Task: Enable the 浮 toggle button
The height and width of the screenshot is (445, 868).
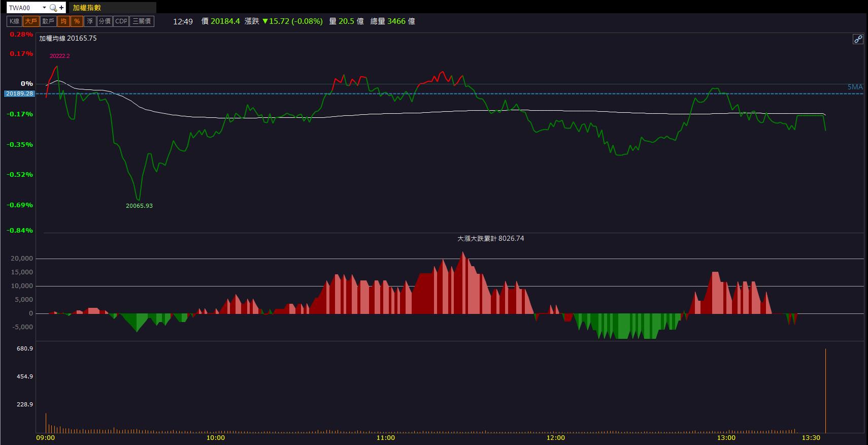Action: coord(90,21)
